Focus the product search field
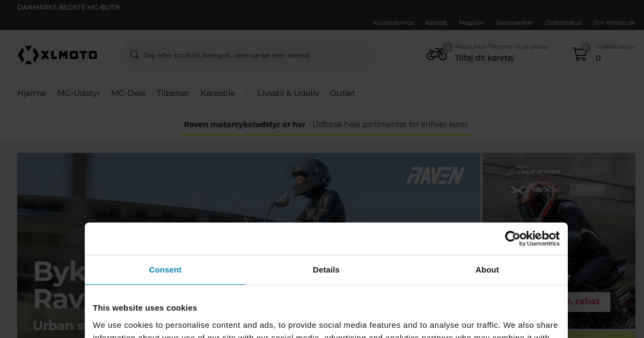 coord(249,55)
